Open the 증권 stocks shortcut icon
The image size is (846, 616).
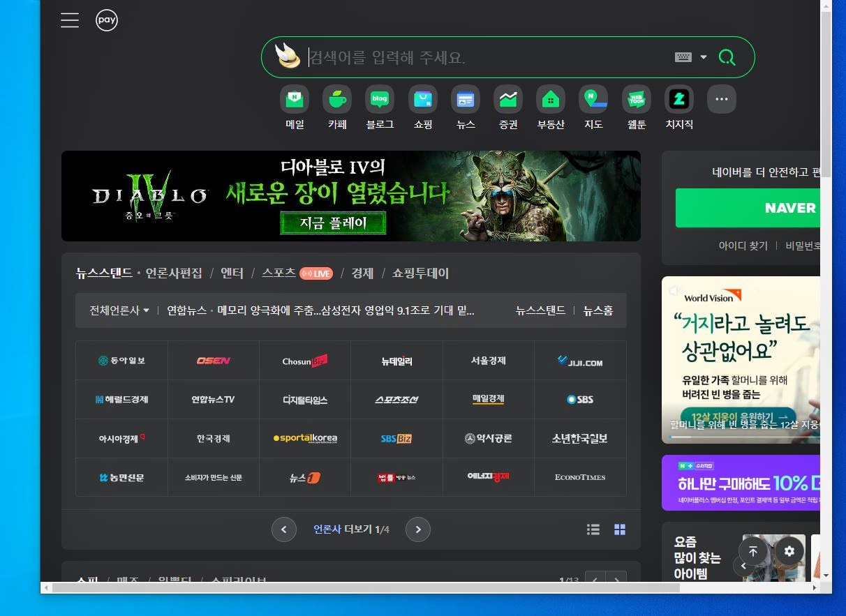(x=508, y=100)
